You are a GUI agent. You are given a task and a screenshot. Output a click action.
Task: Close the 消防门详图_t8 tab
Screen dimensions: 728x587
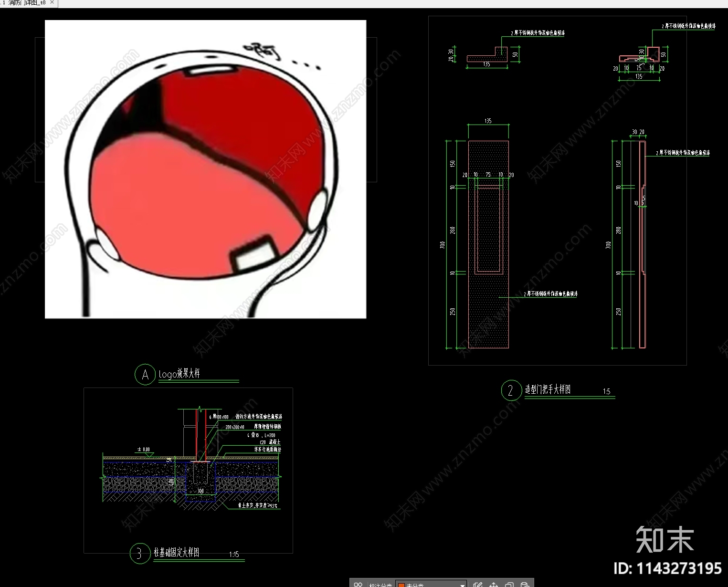(52, 3)
